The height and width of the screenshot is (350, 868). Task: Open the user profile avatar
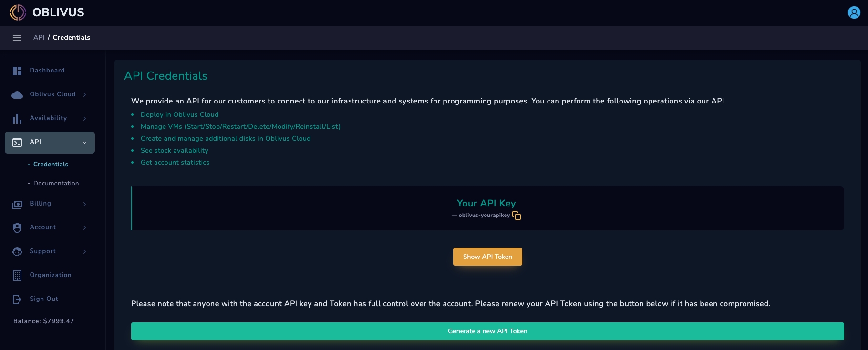point(854,12)
